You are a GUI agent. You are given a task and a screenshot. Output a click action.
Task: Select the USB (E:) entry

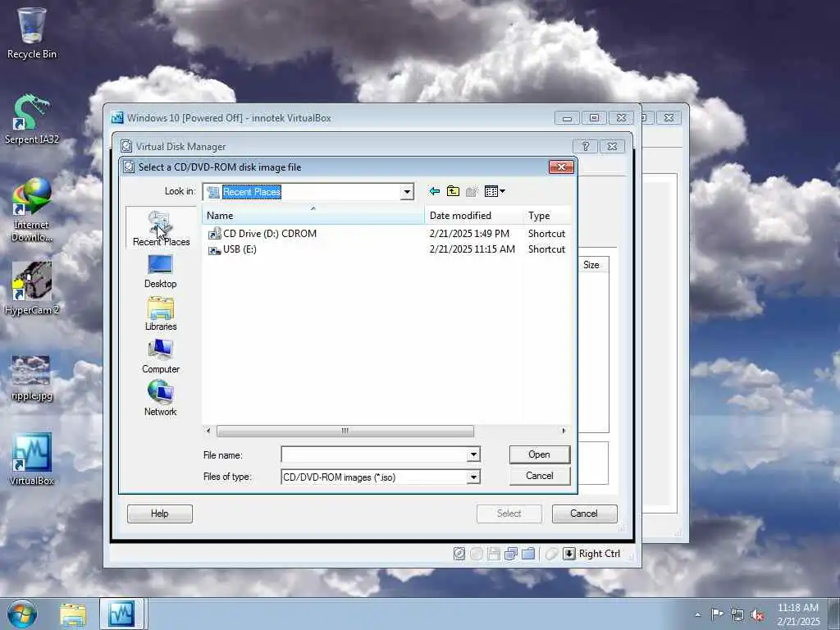(232, 249)
